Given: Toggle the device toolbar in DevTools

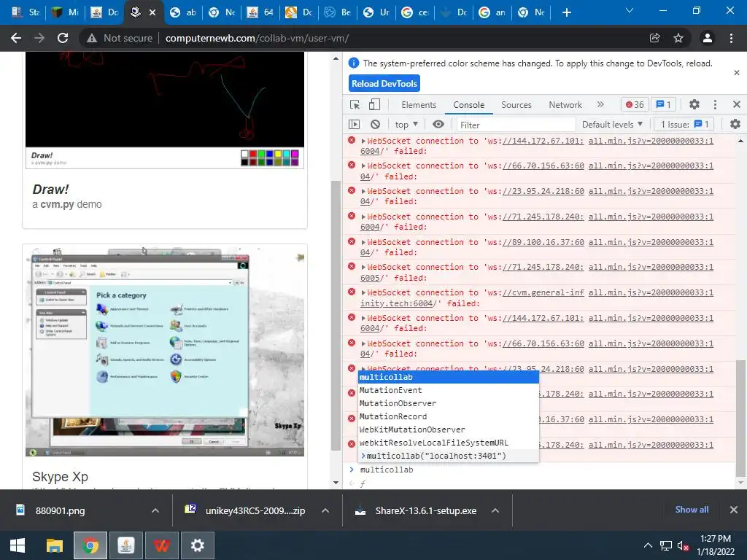Looking at the screenshot, I should click(x=374, y=105).
